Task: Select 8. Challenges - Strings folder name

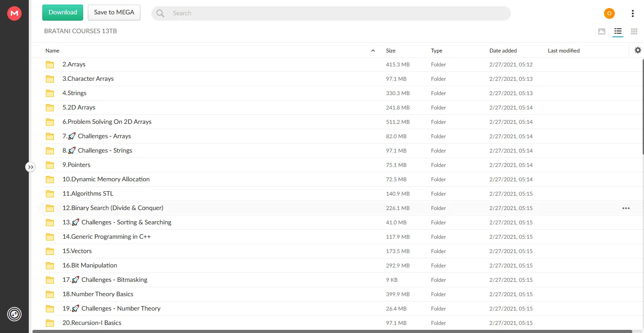Action: tap(97, 150)
